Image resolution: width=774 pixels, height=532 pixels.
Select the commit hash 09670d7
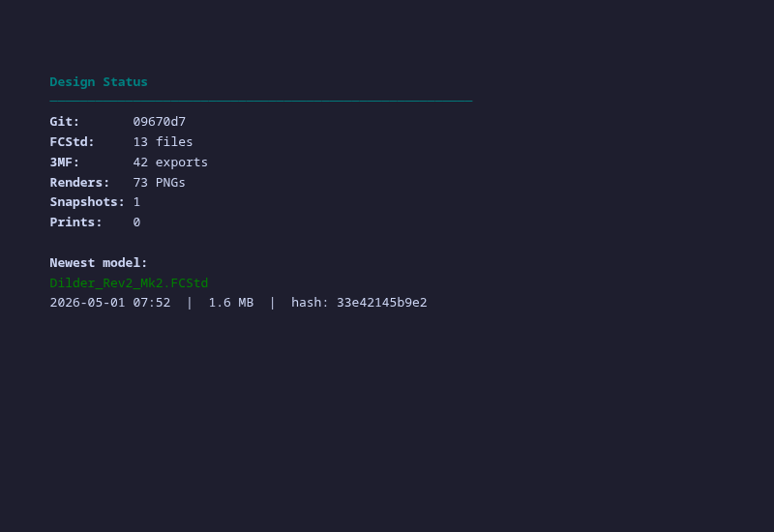[160, 122]
